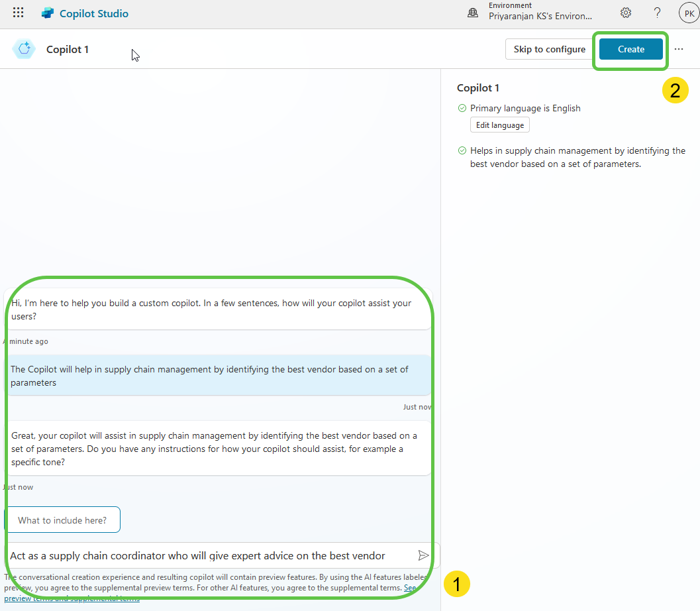Open the Help question mark icon
Screen dimensions: 700x611
tap(657, 13)
